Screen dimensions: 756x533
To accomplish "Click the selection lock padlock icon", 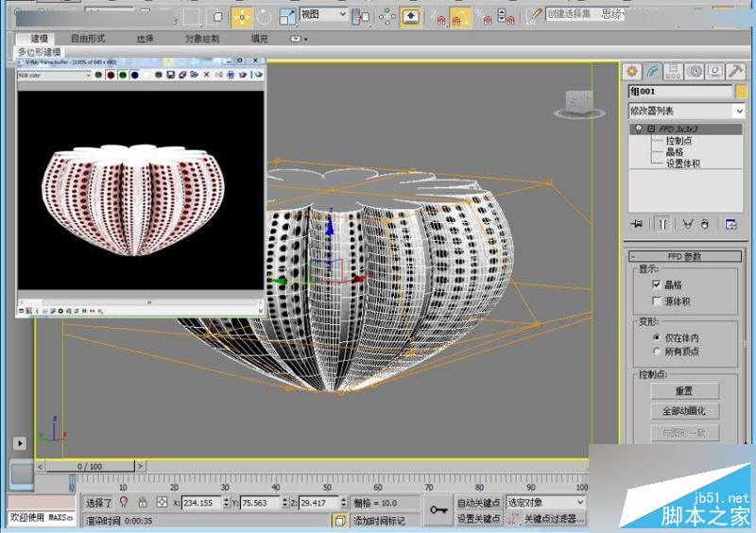I will point(143,503).
